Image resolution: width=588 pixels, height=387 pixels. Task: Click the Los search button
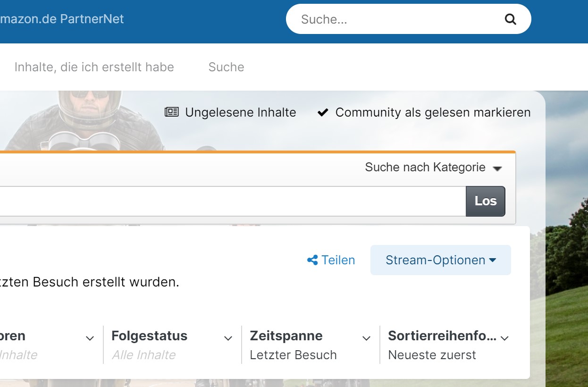click(x=486, y=201)
